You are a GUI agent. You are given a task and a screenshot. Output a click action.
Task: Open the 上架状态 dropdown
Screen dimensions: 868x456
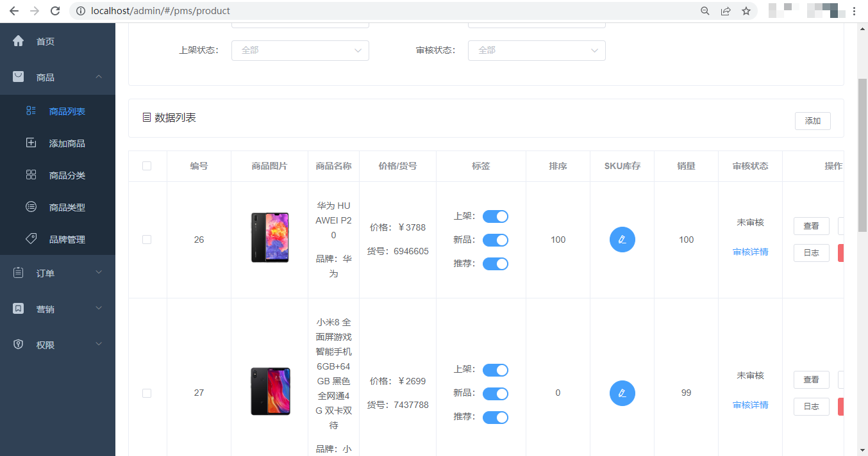pos(300,50)
